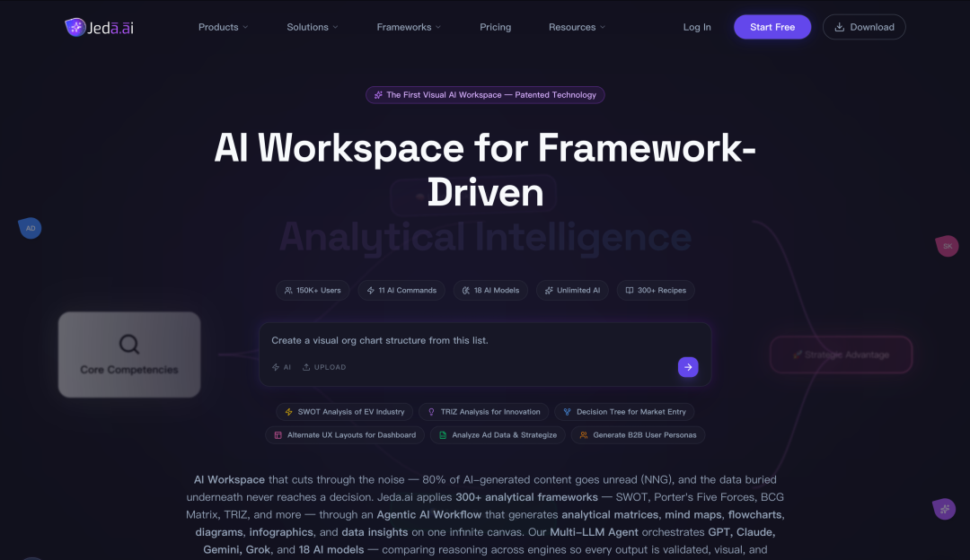Click the download arrow icon

coord(840,27)
